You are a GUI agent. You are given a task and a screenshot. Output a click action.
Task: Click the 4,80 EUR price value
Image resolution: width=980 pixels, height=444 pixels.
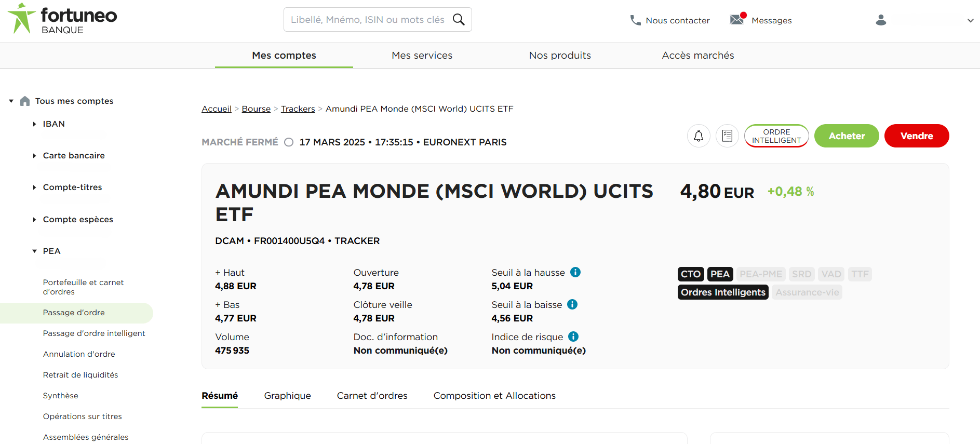tap(717, 192)
